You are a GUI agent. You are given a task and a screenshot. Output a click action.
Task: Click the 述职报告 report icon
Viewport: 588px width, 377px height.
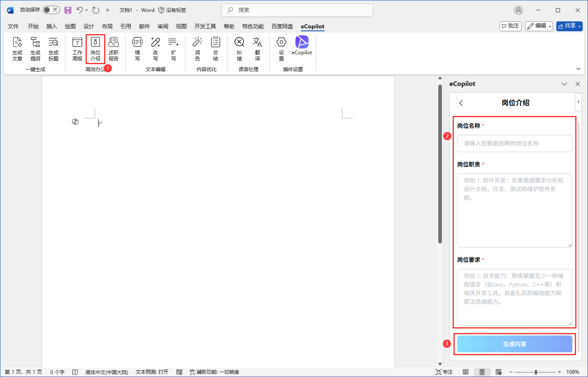(x=114, y=49)
